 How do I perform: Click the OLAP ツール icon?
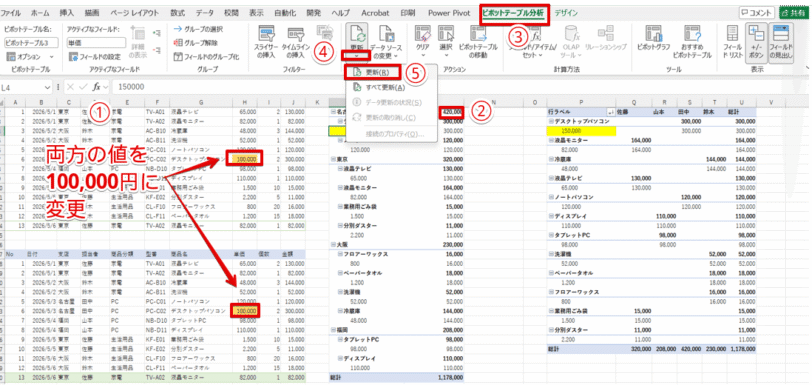(571, 33)
